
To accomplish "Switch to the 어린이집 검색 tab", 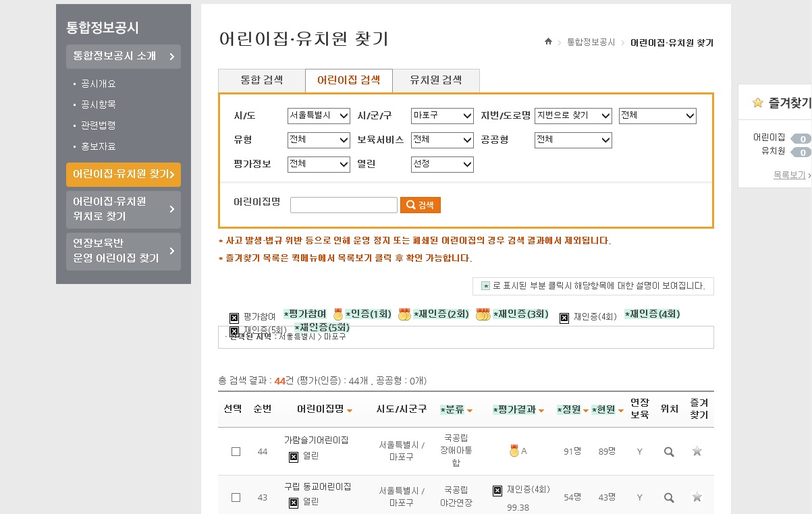I will click(348, 80).
